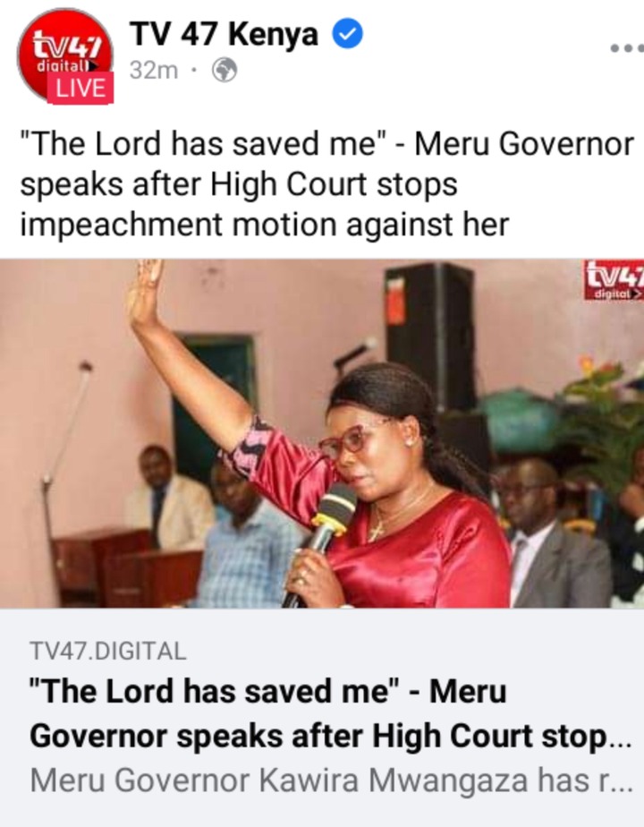Click the public globe audience icon
The image size is (644, 827).
tap(224, 70)
